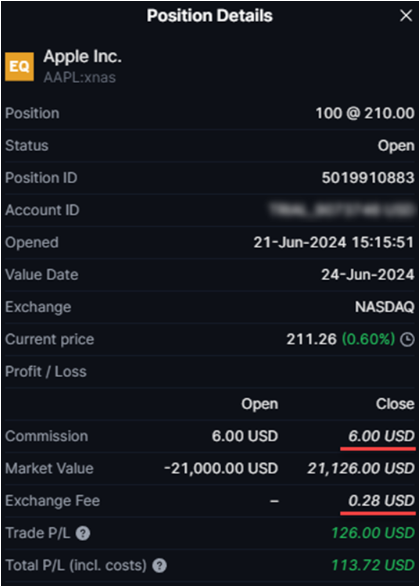Click the Apple Inc. instrument name
Viewport: 419px width, 586px height.
click(x=83, y=56)
